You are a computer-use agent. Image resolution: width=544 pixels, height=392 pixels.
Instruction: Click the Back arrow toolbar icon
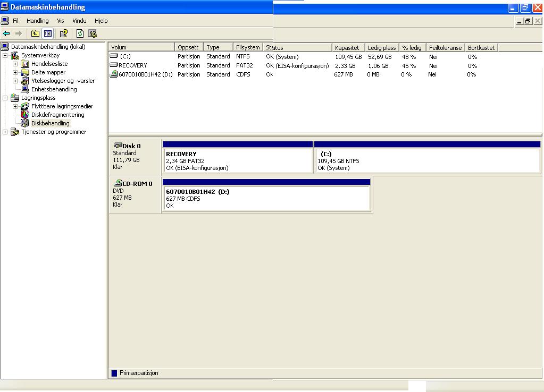6,33
